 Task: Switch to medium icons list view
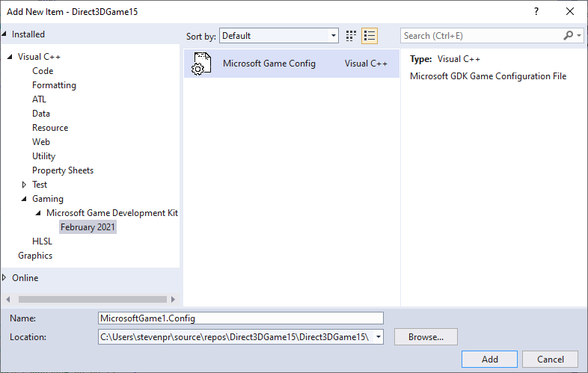pos(370,36)
